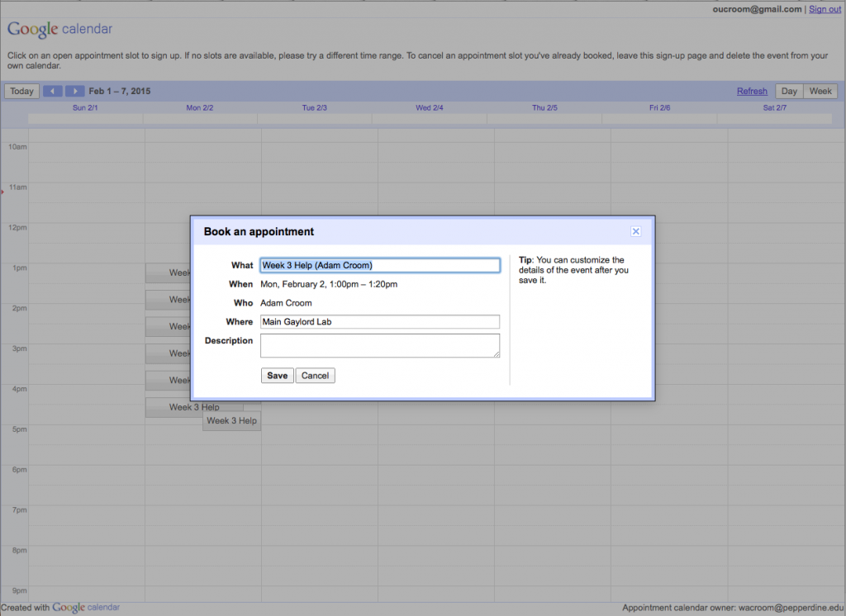
Task: Click the 9pm time label
Action: [x=20, y=590]
